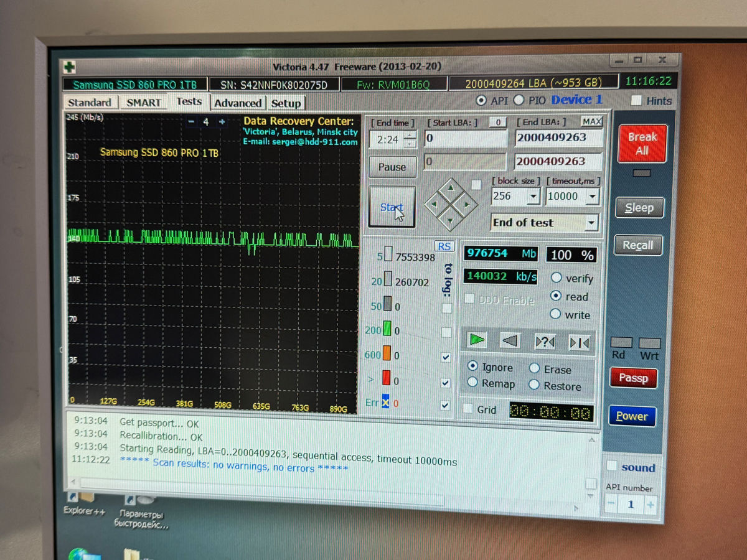Click the butterfly seek mode icon
This screenshot has width=747, height=560.
pyautogui.click(x=578, y=342)
